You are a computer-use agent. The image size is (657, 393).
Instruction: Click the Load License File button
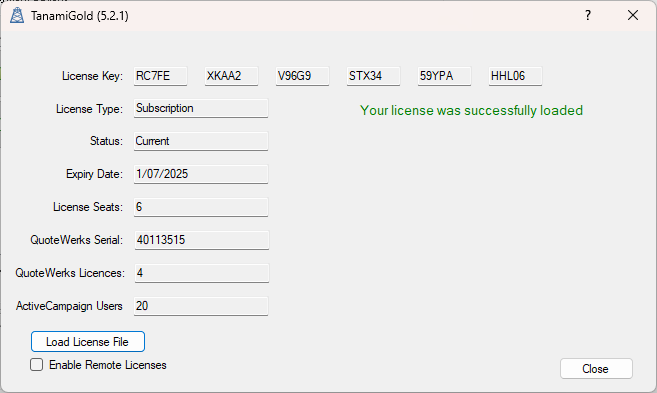[x=88, y=341]
